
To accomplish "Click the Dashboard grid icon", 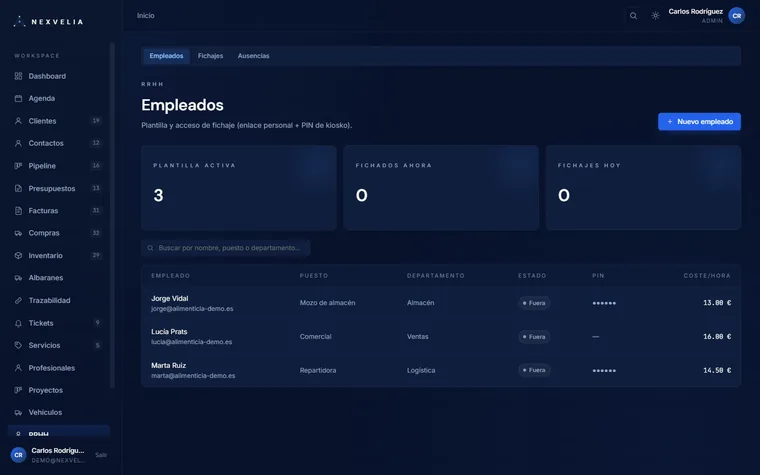I will click(x=18, y=76).
